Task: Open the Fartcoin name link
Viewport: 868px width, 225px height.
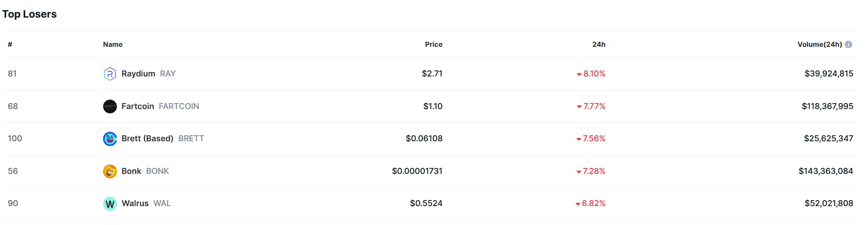Action: 138,106
